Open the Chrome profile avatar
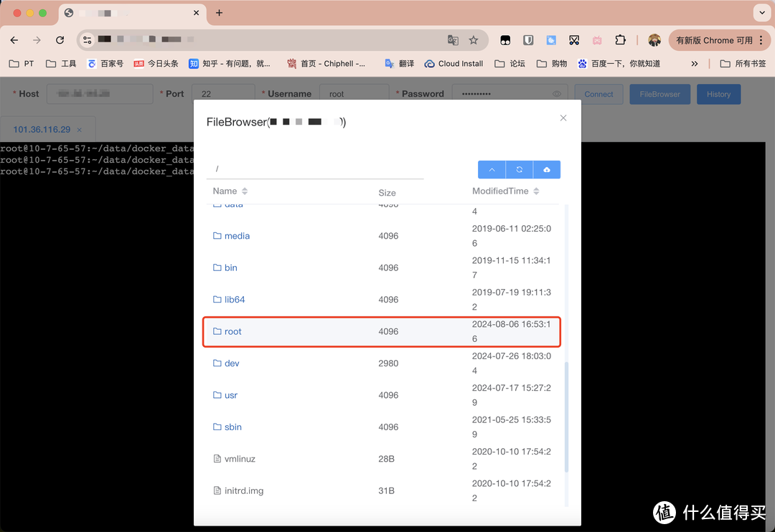Image resolution: width=775 pixels, height=532 pixels. click(x=654, y=40)
